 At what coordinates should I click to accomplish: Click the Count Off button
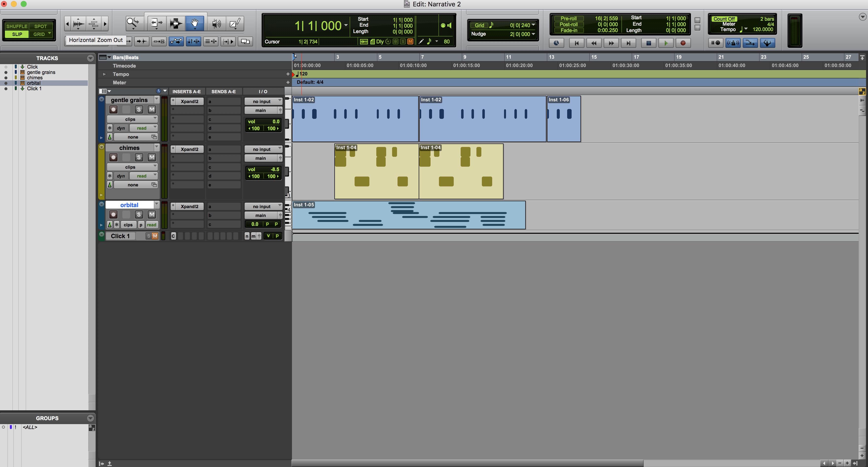[x=724, y=19]
